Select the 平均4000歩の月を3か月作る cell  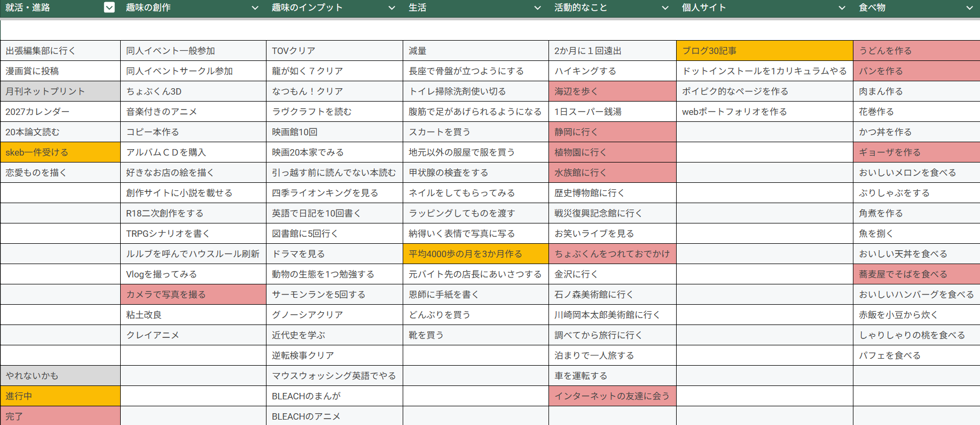[x=475, y=254]
